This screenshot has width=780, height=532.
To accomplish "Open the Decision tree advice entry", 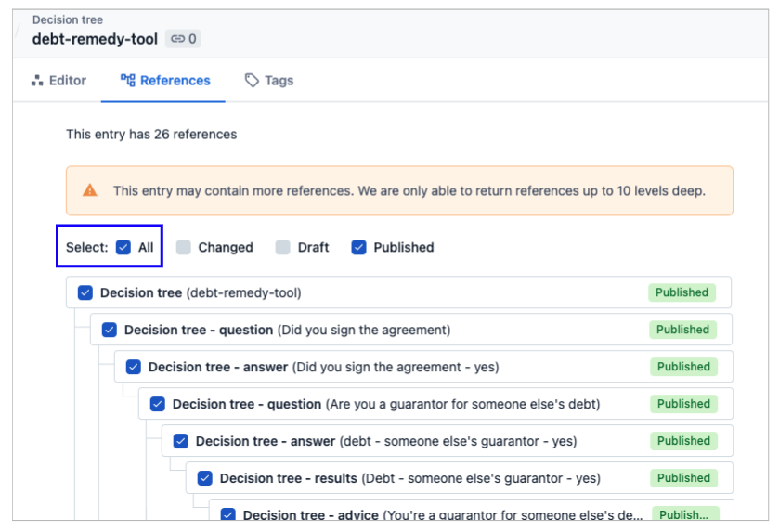I will click(x=443, y=515).
